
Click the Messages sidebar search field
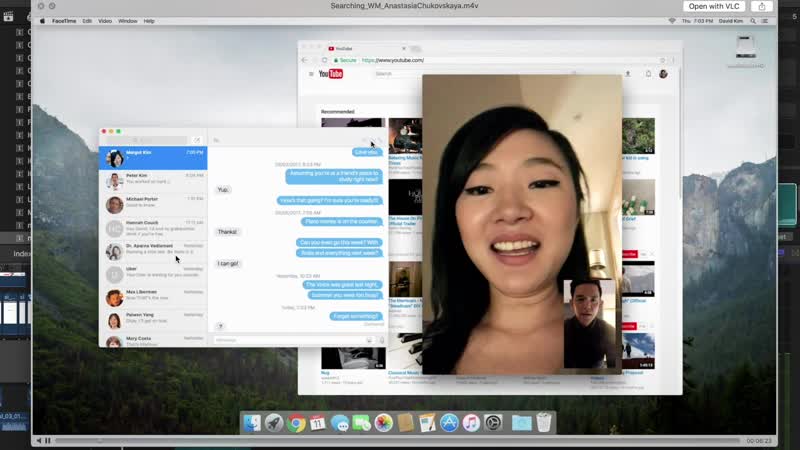click(147, 140)
